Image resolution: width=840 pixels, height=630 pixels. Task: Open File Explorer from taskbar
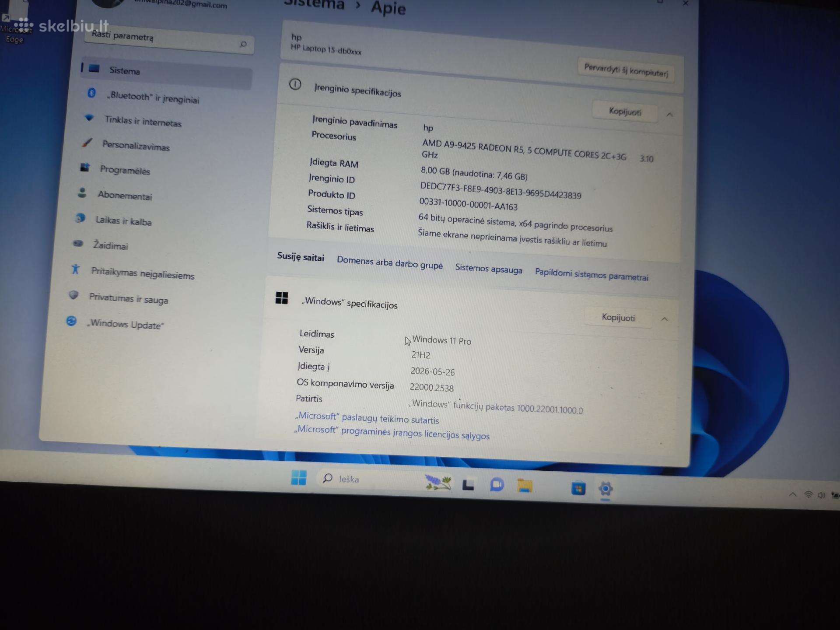[x=525, y=486]
